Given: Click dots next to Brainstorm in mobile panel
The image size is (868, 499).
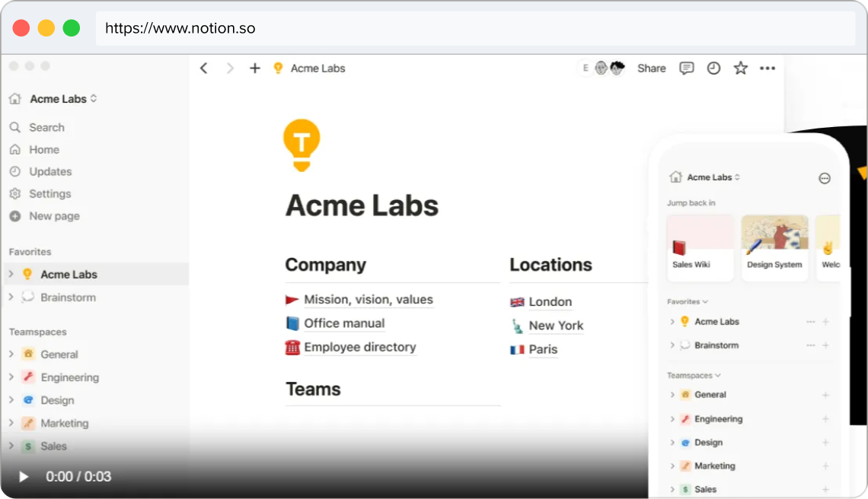Looking at the screenshot, I should click(x=810, y=345).
